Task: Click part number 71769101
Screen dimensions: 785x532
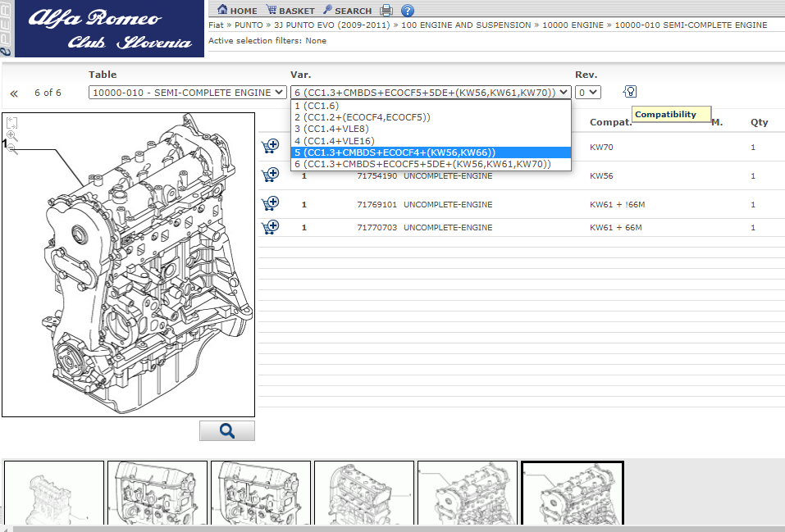Action: tap(377, 204)
